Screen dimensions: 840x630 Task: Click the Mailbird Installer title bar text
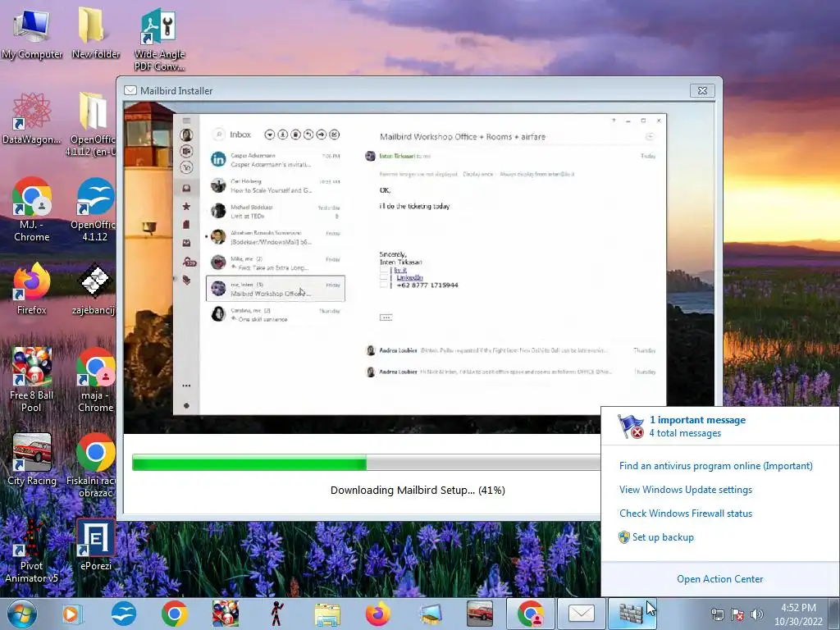[x=176, y=90]
